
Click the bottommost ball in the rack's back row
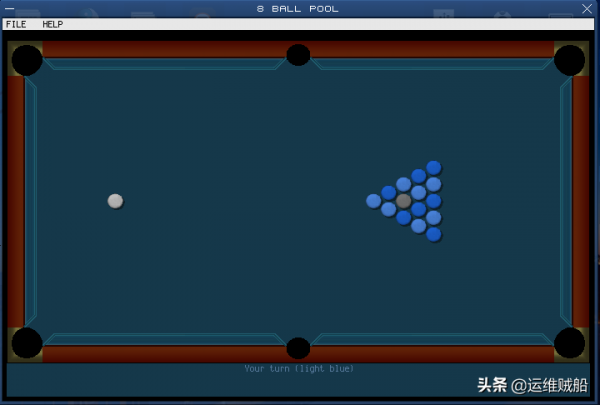coord(433,234)
